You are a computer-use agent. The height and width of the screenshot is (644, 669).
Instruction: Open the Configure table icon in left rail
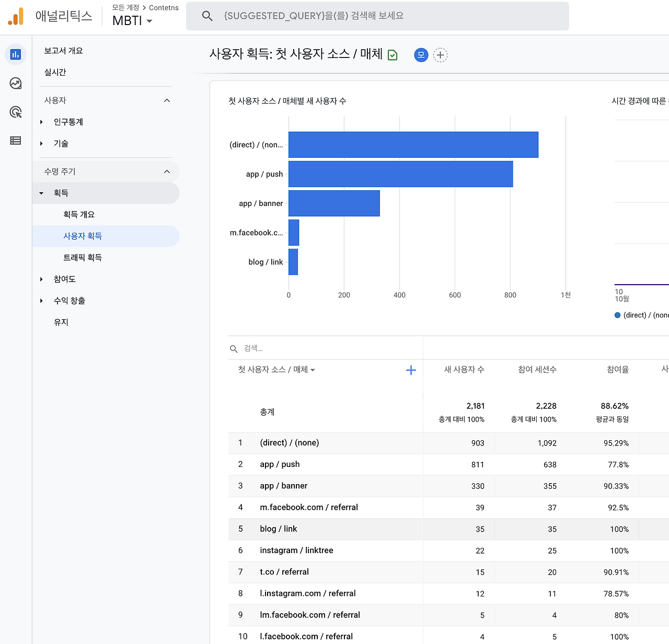pyautogui.click(x=16, y=140)
